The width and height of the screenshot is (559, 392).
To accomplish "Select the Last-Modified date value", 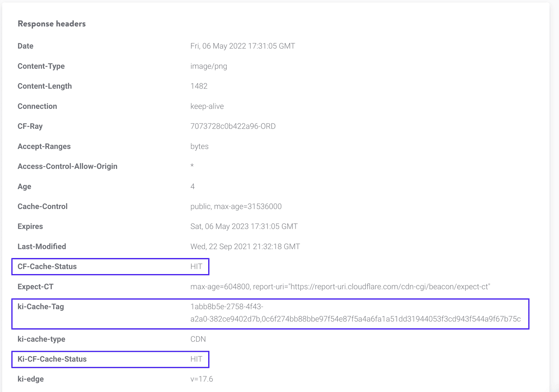I will (x=245, y=246).
